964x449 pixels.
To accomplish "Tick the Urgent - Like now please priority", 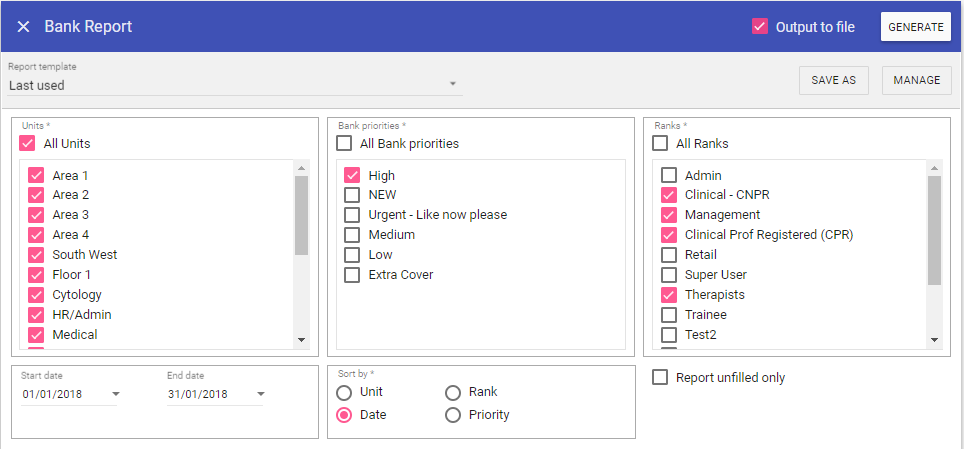I will (352, 215).
